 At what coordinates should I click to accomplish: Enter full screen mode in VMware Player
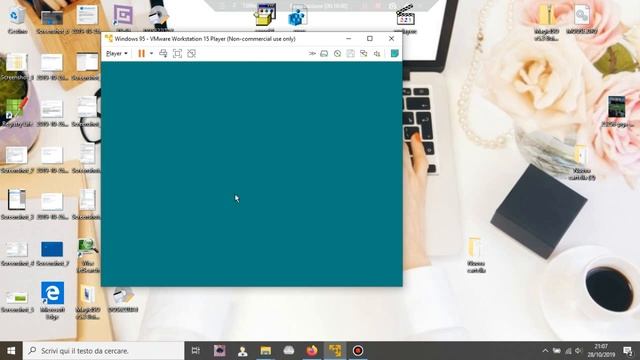coord(177,53)
